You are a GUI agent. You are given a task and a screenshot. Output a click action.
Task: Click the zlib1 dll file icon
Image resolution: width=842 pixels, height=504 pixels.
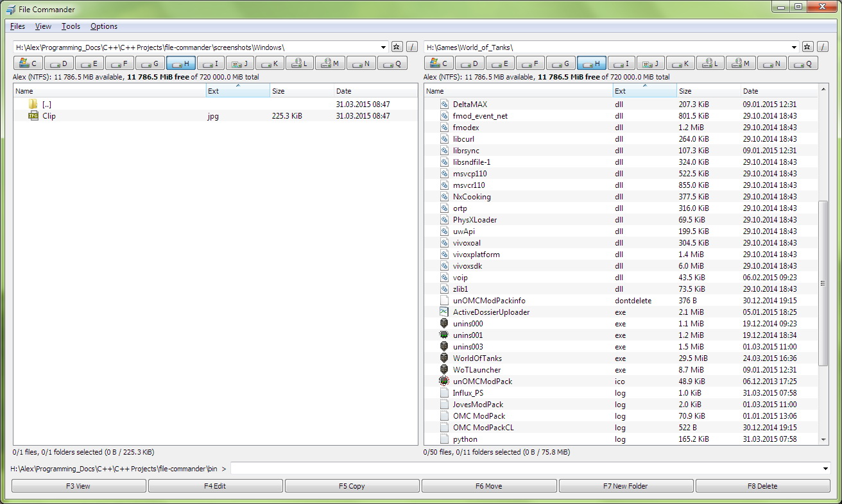[x=444, y=289]
